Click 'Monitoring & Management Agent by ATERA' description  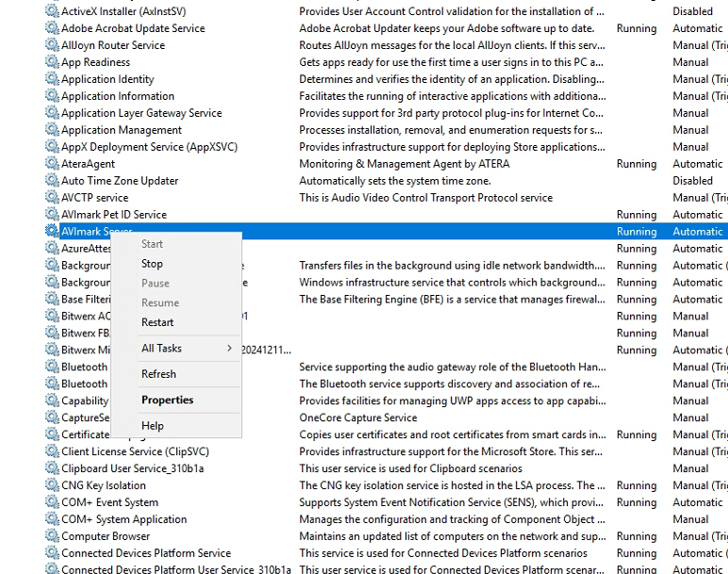click(x=405, y=164)
